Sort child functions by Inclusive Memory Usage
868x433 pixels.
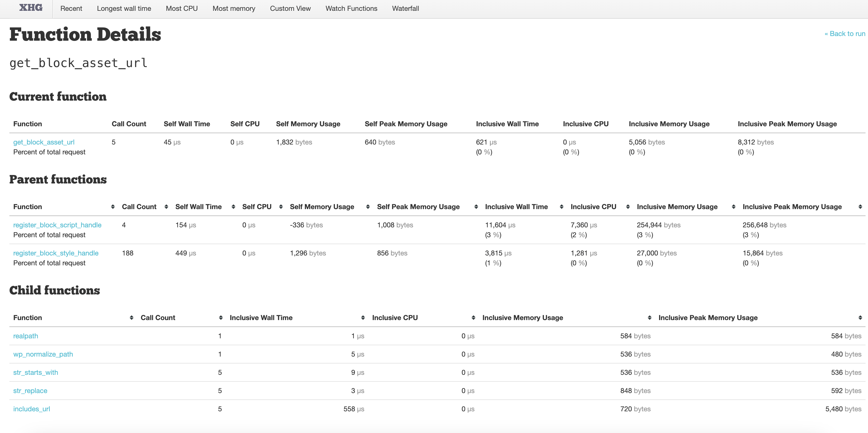click(x=522, y=318)
